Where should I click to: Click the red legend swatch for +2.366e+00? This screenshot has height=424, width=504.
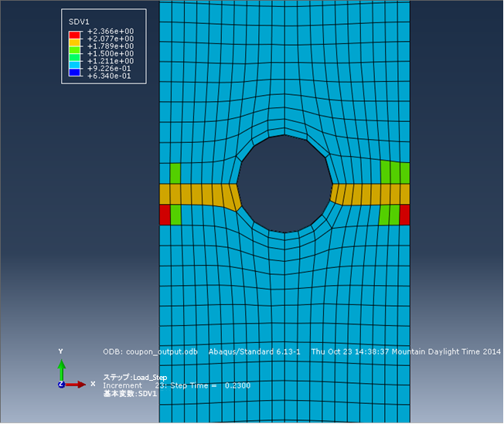pyautogui.click(x=74, y=35)
